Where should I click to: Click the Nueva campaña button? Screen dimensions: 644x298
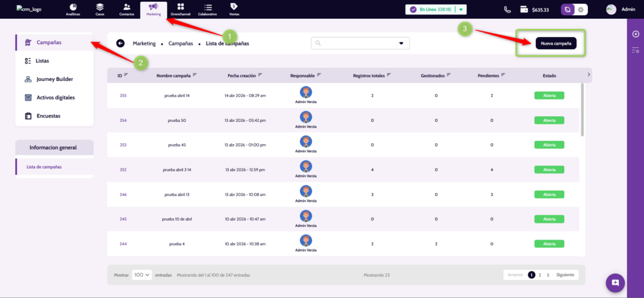click(556, 43)
